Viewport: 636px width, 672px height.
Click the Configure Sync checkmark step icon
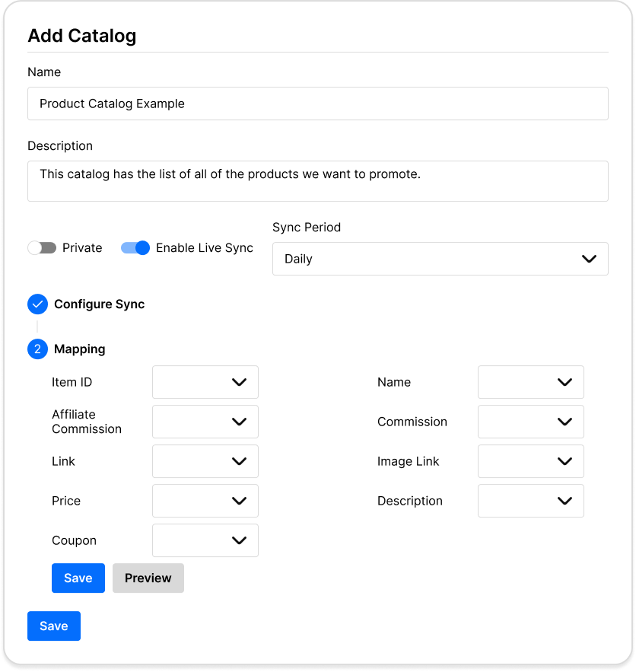[x=37, y=304]
